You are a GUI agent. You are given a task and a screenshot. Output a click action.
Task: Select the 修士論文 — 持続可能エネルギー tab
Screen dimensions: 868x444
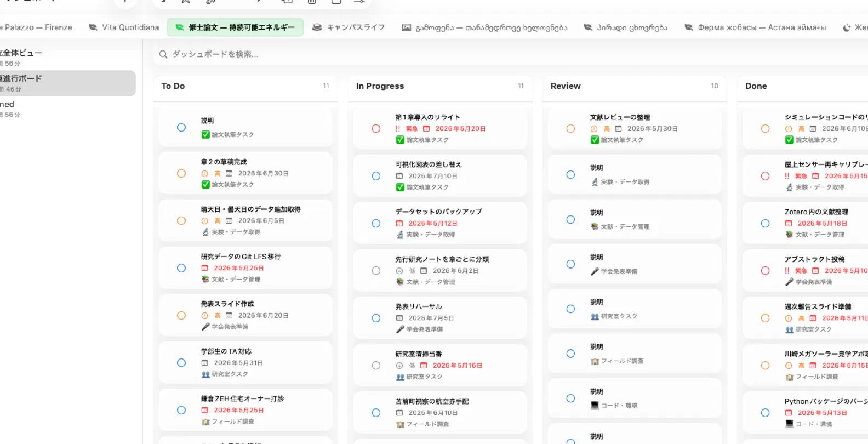235,27
